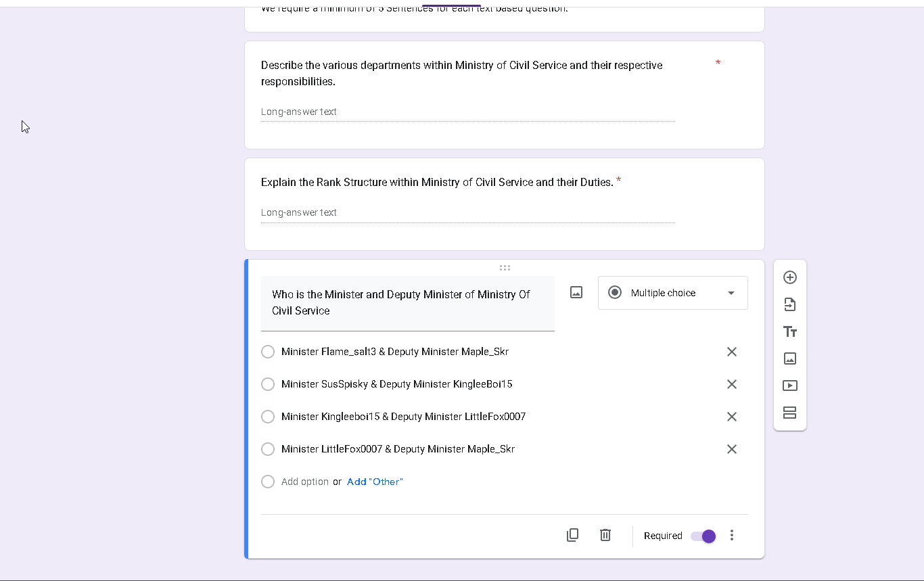Open the Multiple choice question type dropdown

coord(672,293)
